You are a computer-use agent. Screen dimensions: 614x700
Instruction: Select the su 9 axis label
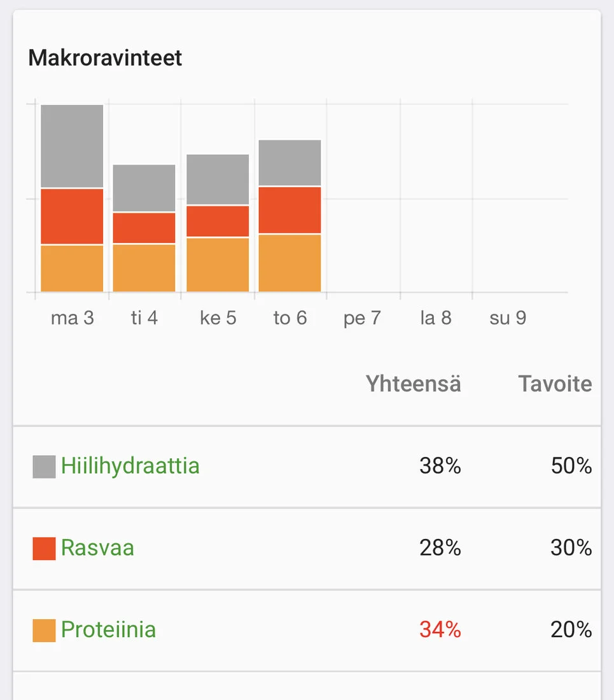(x=508, y=318)
